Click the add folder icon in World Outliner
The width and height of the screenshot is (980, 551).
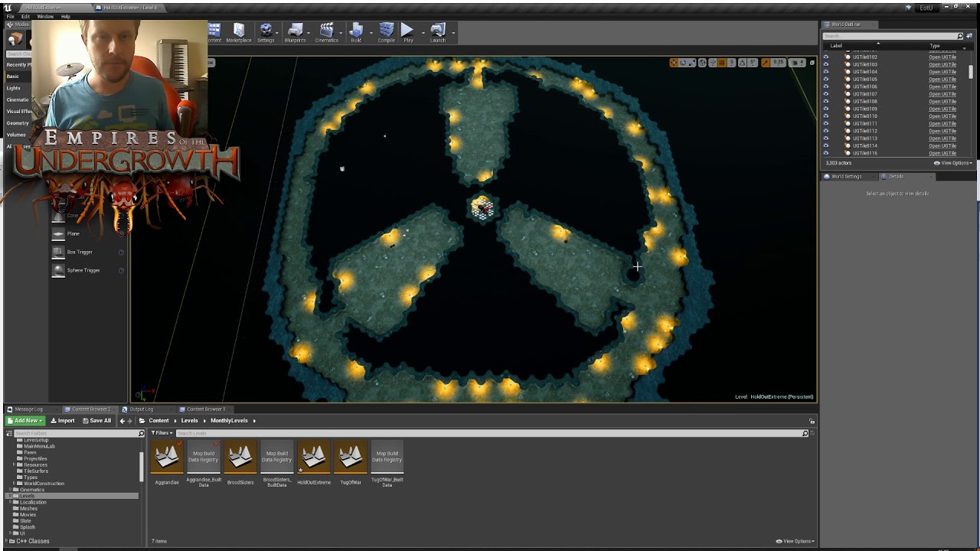(968, 36)
